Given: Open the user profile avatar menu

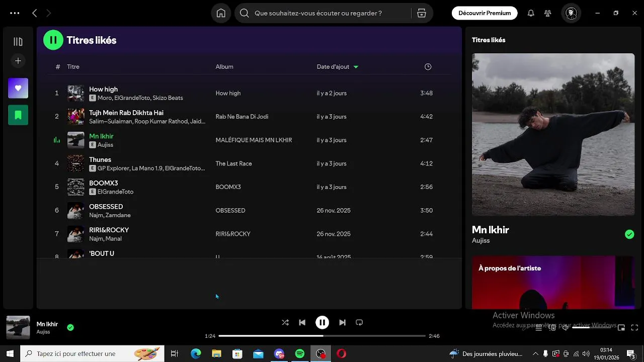Looking at the screenshot, I should click(571, 13).
